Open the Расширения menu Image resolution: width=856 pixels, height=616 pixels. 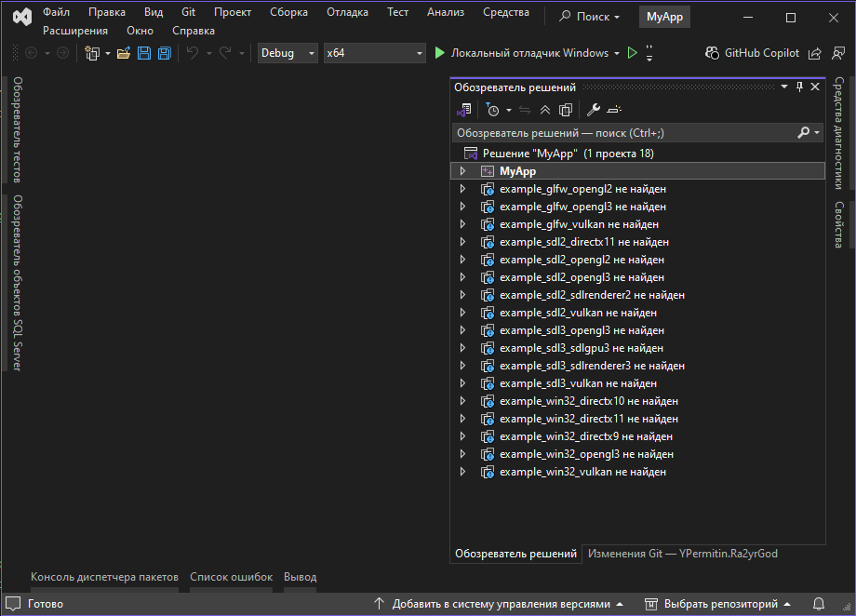[x=75, y=31]
